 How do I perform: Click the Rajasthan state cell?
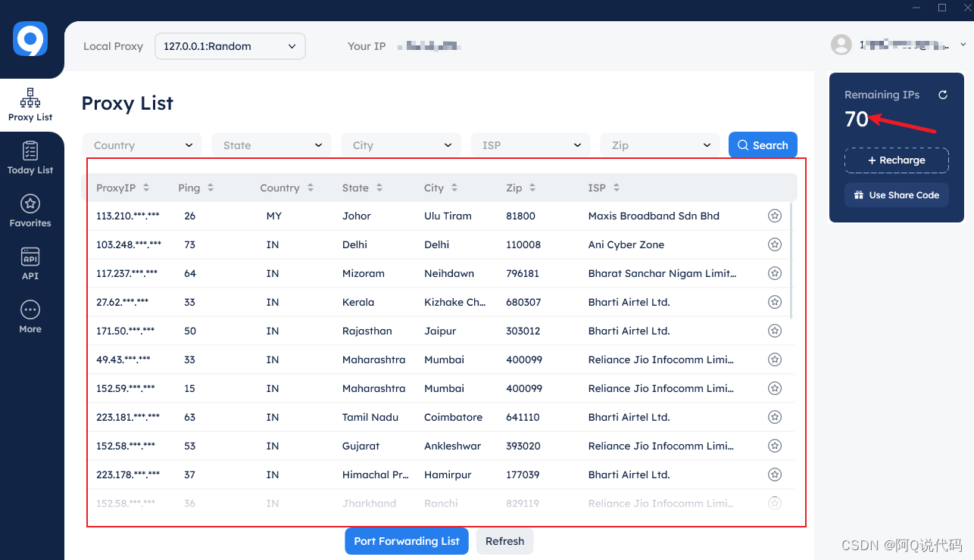(367, 331)
